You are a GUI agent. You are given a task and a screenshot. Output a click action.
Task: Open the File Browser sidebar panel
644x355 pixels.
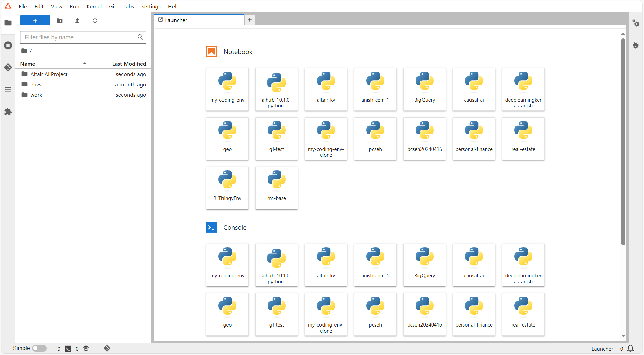point(8,23)
